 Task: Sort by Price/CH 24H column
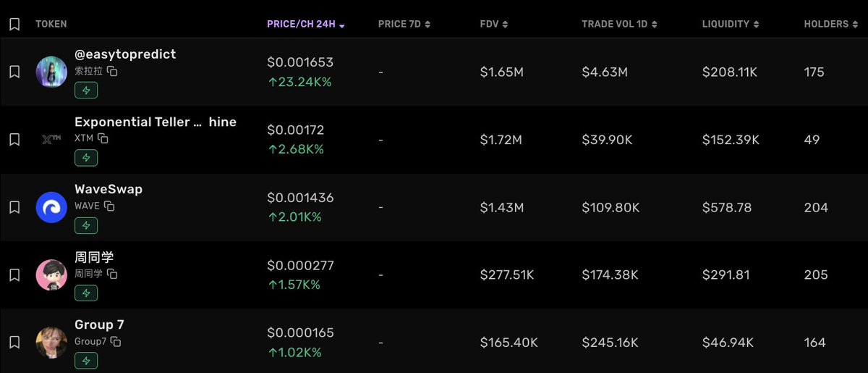(x=305, y=24)
